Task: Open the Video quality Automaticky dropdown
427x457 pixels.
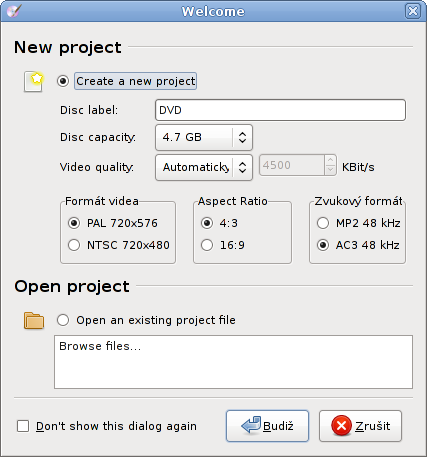Action: click(x=204, y=167)
